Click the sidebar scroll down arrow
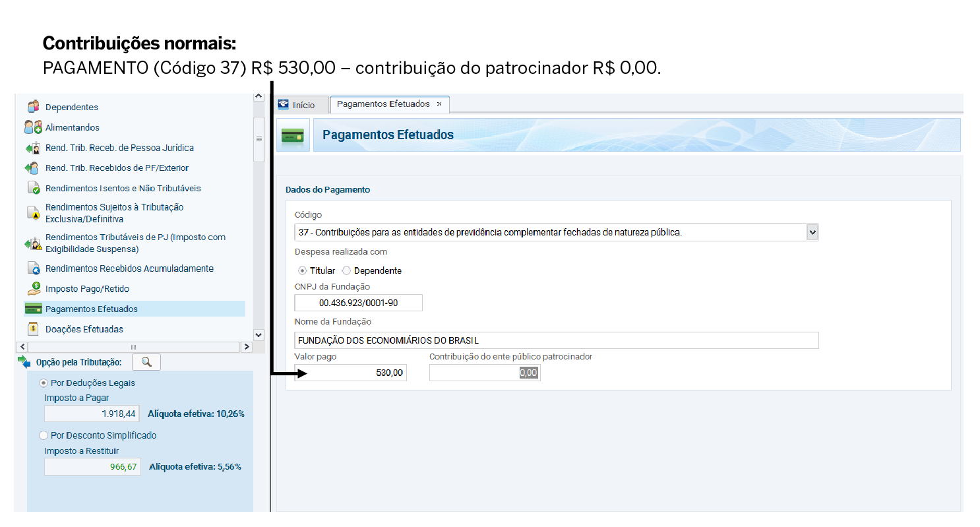This screenshot has height=527, width=980. [259, 334]
